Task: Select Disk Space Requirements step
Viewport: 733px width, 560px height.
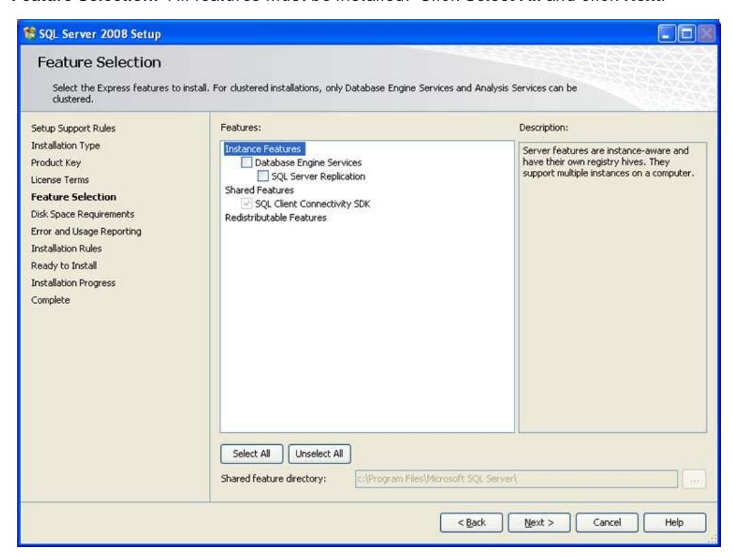Action: pos(82,214)
